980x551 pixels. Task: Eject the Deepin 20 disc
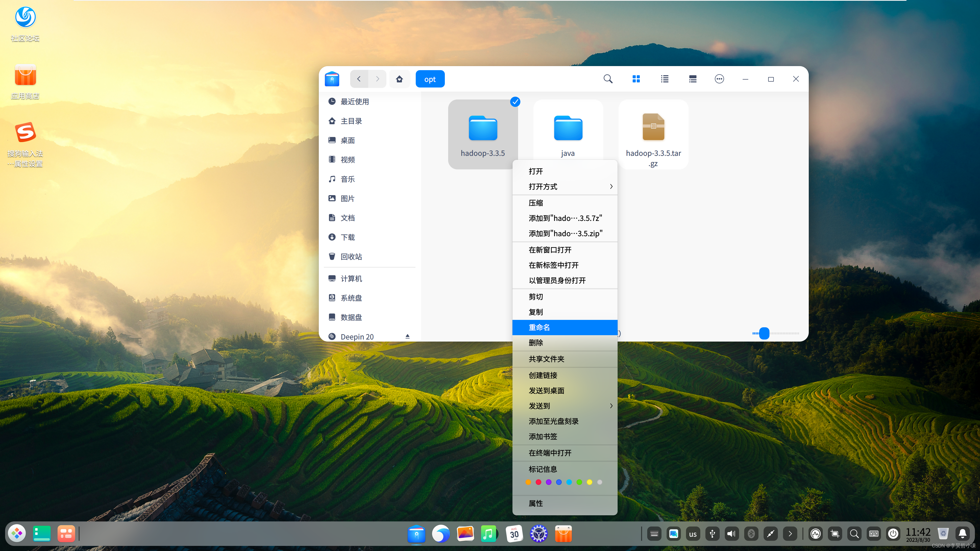coord(408,336)
